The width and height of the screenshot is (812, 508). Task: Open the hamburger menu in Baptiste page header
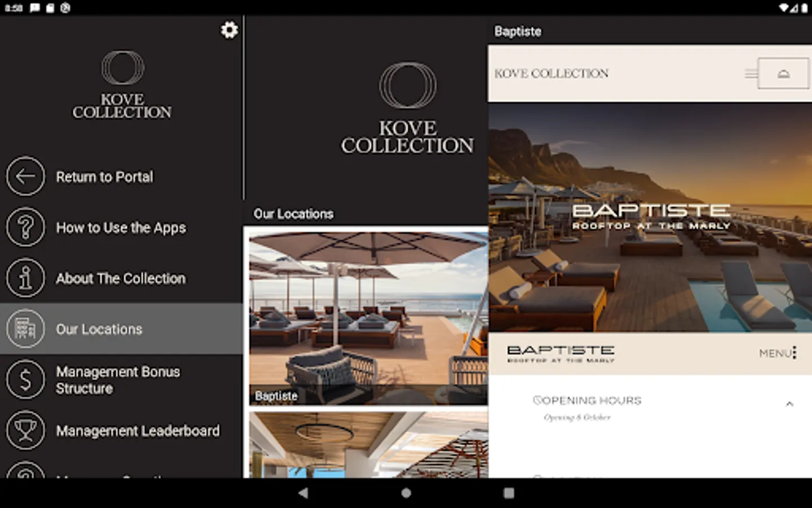[751, 74]
